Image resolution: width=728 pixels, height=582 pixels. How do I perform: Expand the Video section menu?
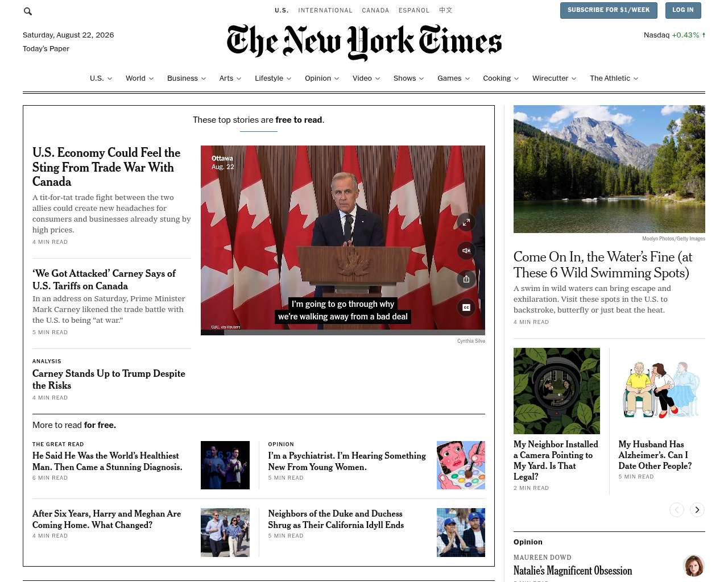click(366, 78)
